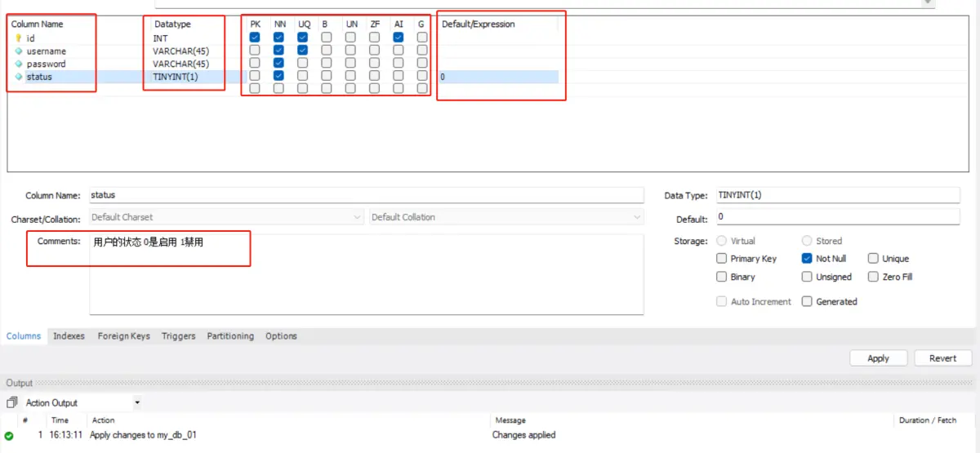Select the Stored storage radio button

coord(807,241)
